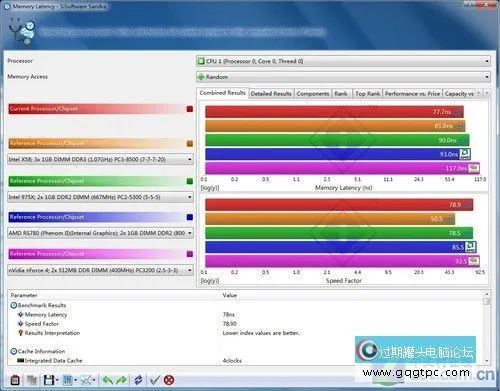Click the green Reference Processor/Chipset color square

[190, 181]
